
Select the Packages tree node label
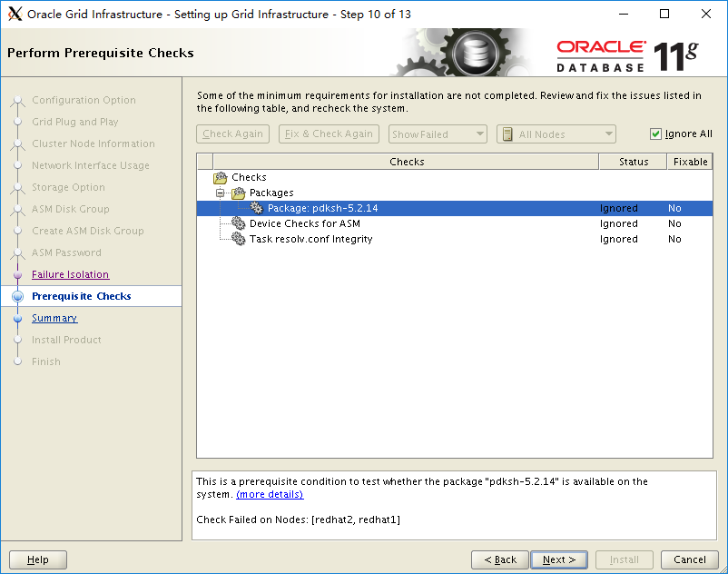click(271, 193)
